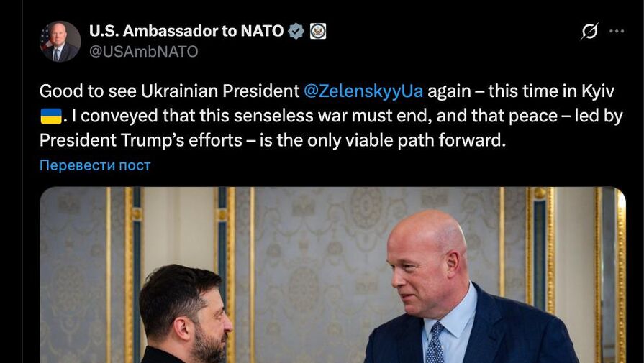
Task: Click the State Department seal affiliation badge
Action: coord(318,31)
